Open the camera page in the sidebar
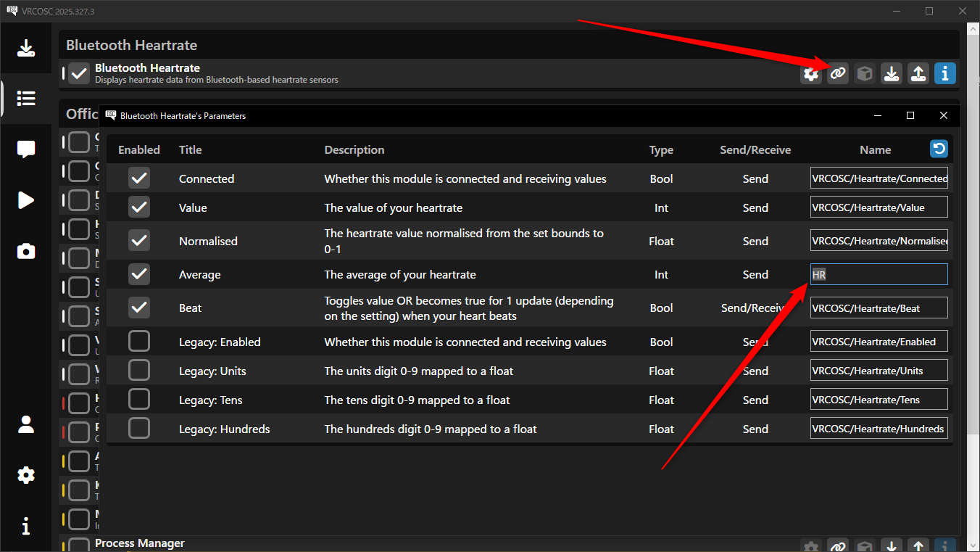980x552 pixels. [26, 251]
